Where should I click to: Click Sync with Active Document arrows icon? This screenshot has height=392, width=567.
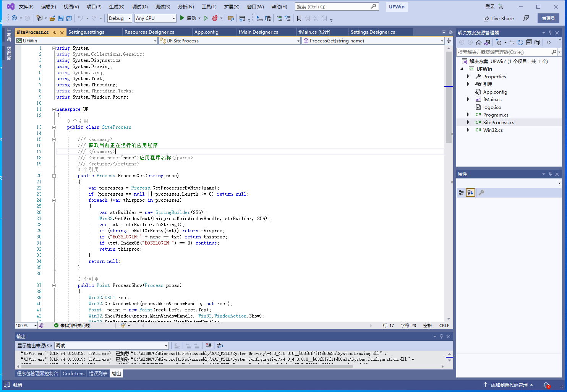pyautogui.click(x=512, y=42)
